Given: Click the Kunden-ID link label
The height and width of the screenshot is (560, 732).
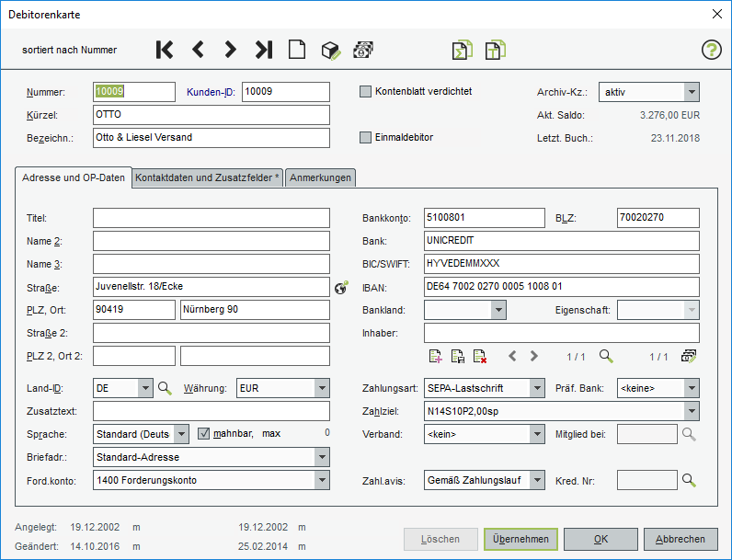Looking at the screenshot, I should coord(211,92).
